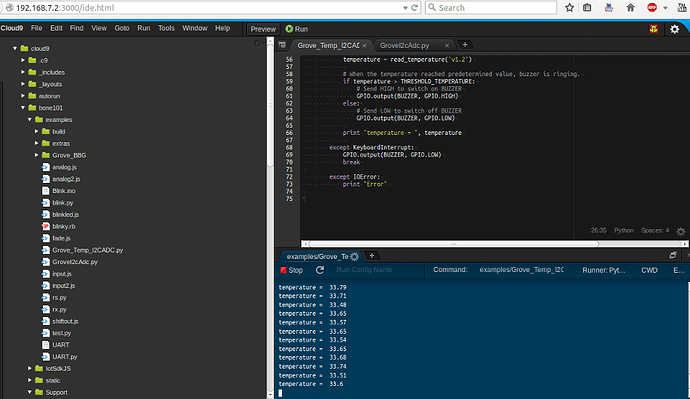
Task: Click the Cloud9 menu label
Action: click(12, 28)
